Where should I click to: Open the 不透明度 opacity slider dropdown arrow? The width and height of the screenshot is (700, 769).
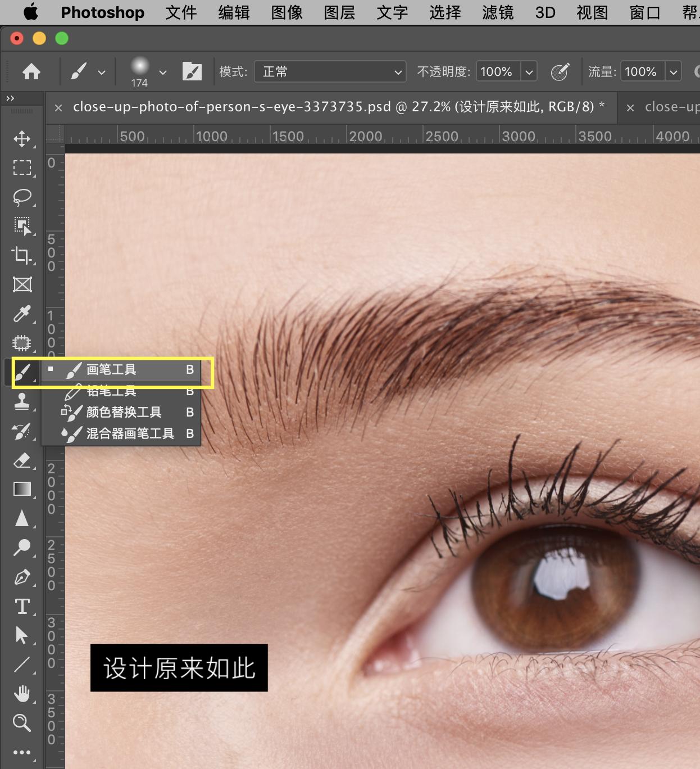pyautogui.click(x=529, y=72)
